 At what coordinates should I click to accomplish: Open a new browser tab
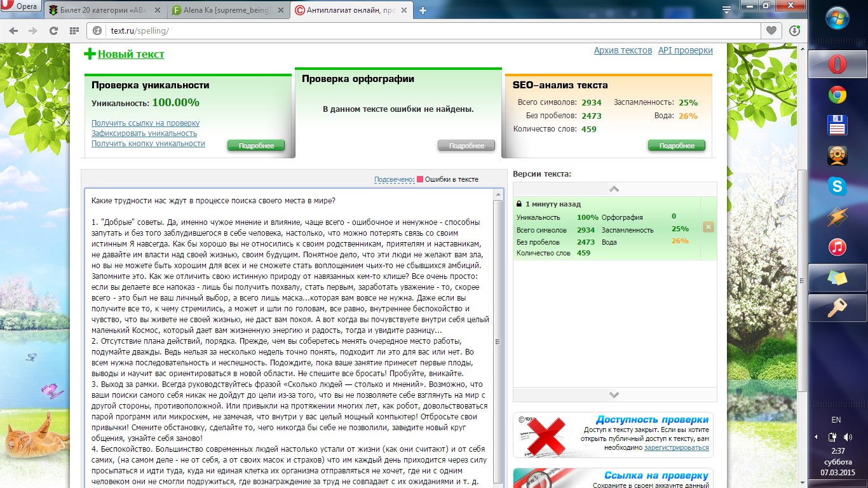pos(423,10)
